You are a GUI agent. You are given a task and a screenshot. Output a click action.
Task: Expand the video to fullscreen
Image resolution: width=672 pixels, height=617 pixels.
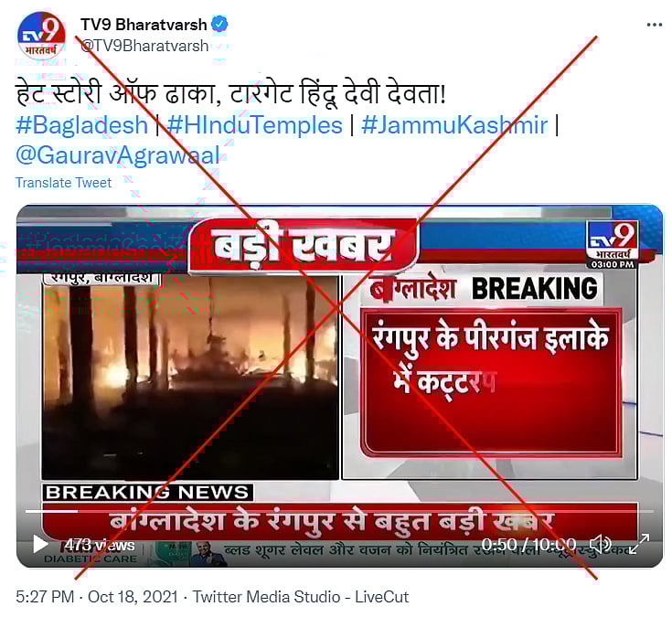click(639, 544)
